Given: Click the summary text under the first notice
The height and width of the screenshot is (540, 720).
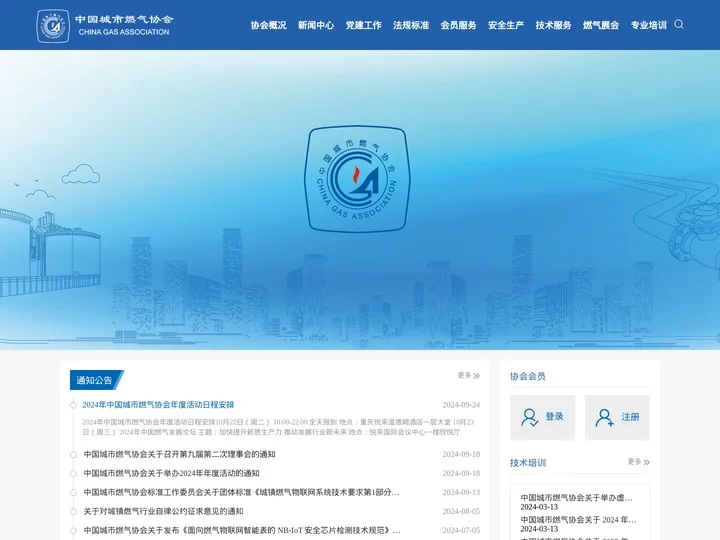Looking at the screenshot, I should coord(278,427).
